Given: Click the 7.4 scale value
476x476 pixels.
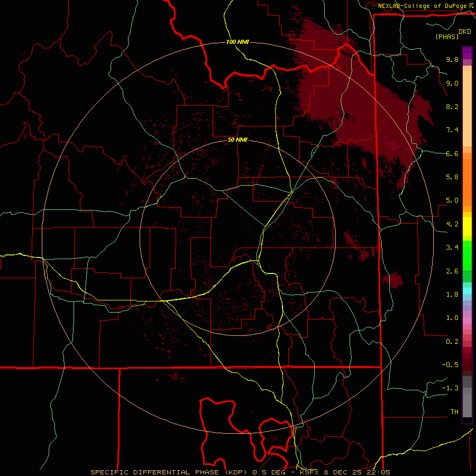Looking at the screenshot, I should click(x=452, y=130).
